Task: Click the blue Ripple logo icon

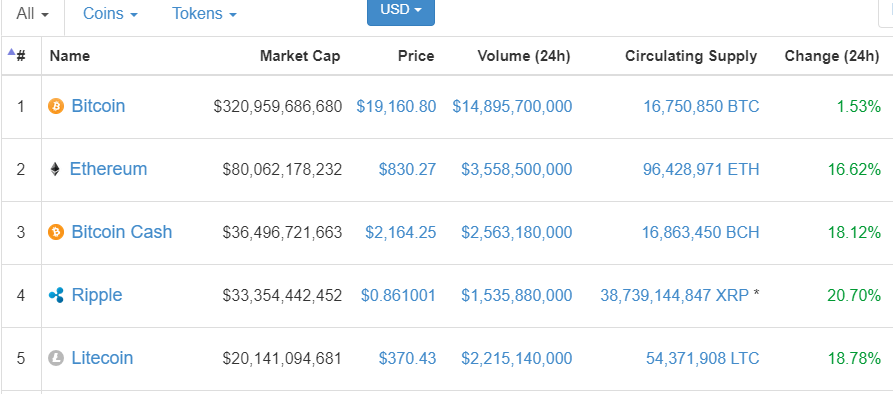Action: pos(56,295)
